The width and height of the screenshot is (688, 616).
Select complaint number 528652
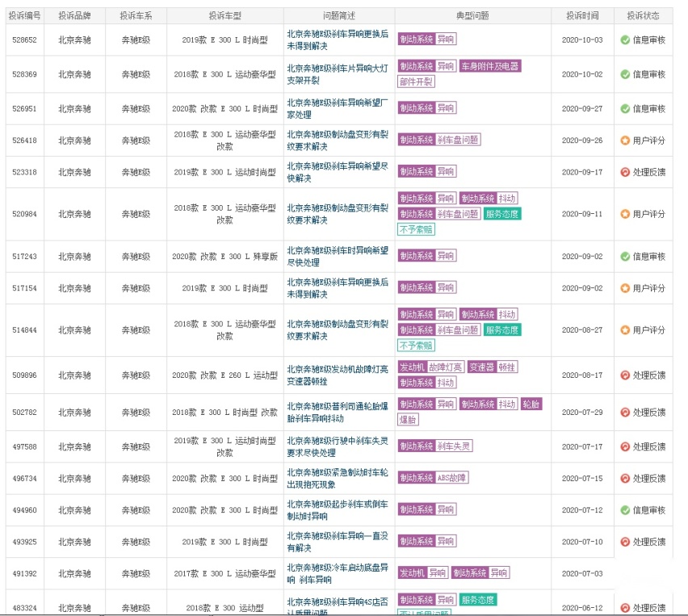(24, 40)
